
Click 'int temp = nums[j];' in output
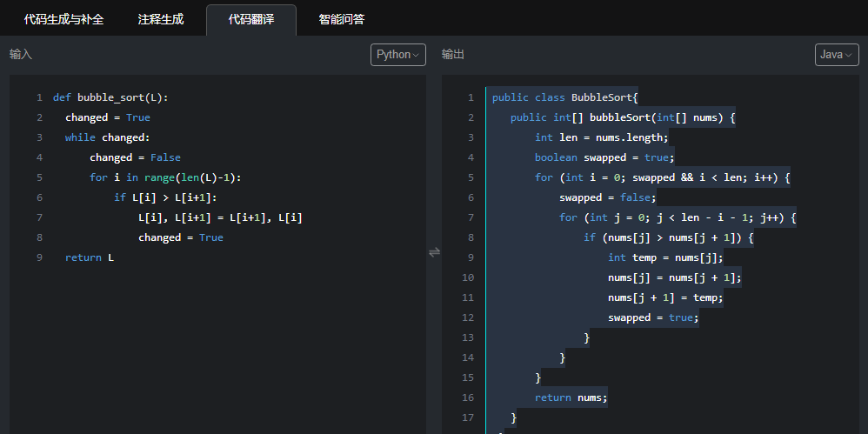tap(665, 257)
